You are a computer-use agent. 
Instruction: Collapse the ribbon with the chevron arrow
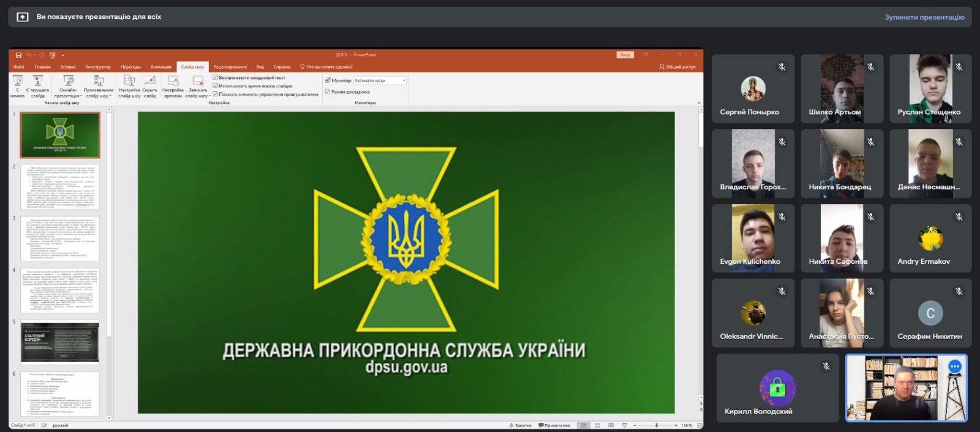699,103
